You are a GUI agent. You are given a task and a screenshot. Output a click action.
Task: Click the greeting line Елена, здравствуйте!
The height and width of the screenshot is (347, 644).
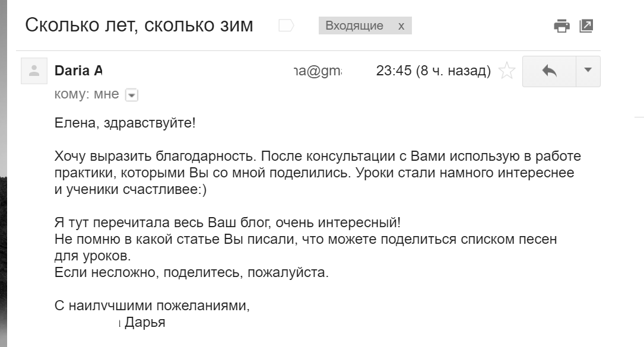[x=125, y=123]
